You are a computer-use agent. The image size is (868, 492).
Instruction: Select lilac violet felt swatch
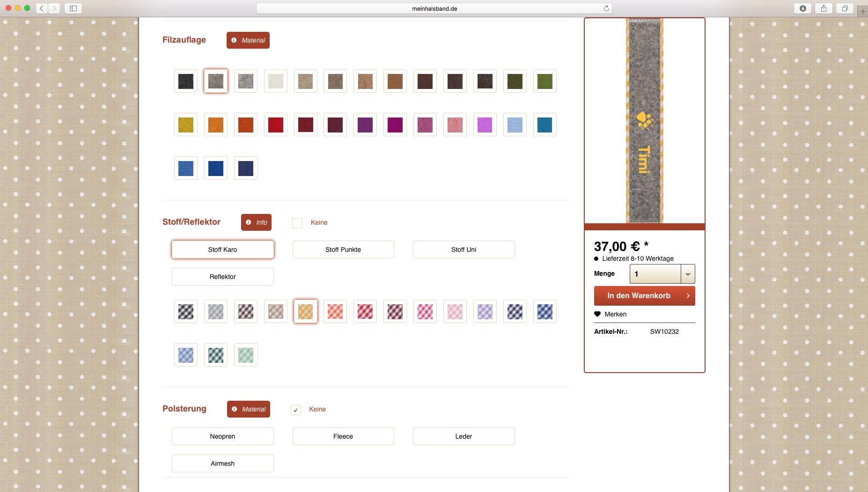(x=485, y=125)
